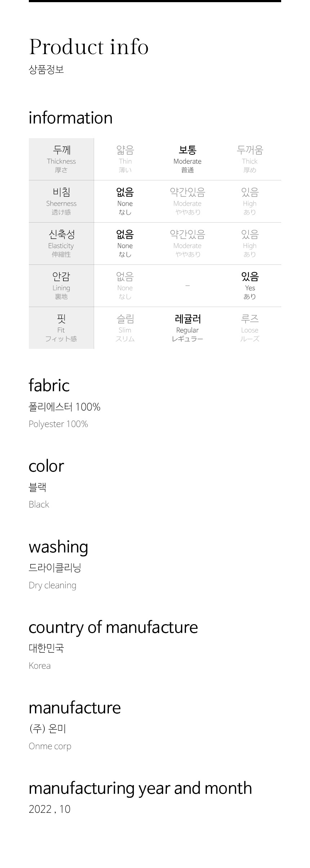Image resolution: width=310 pixels, height=868 pixels.
Task: Select the Slim fit option
Action: [125, 328]
